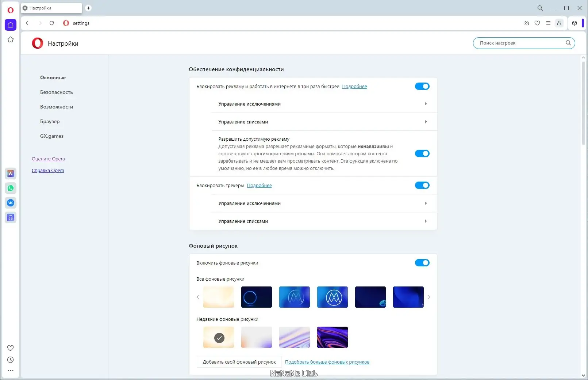Launch Aria AI from the sidebar
588x380 pixels.
click(x=11, y=174)
